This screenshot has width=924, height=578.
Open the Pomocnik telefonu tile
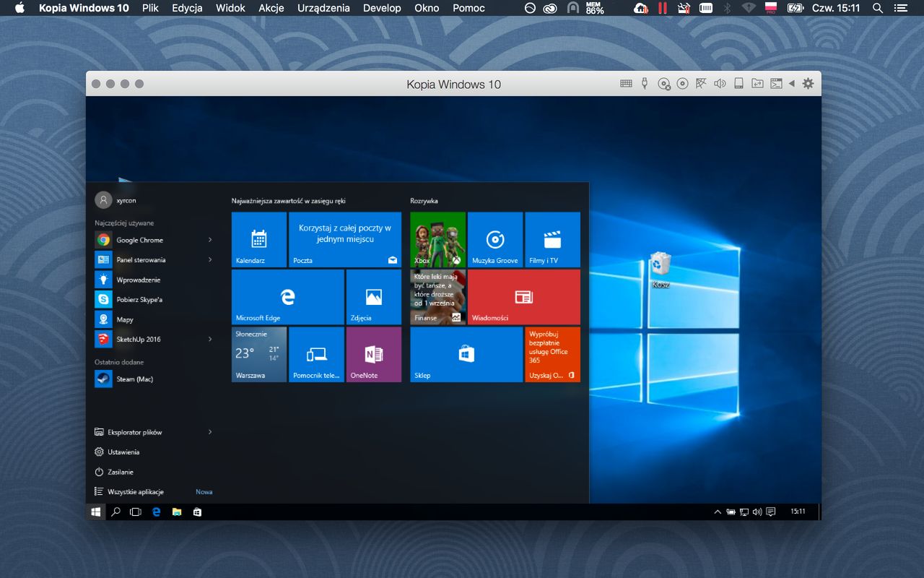(x=316, y=354)
